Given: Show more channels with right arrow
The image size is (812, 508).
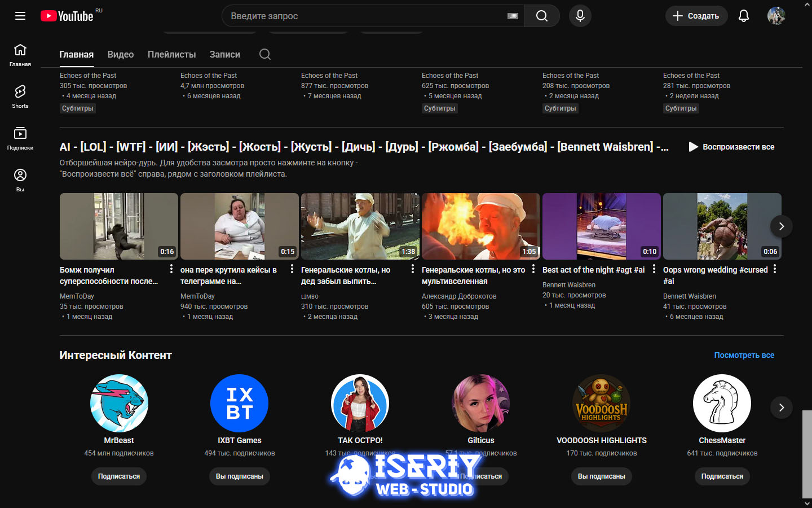Looking at the screenshot, I should click(x=781, y=408).
